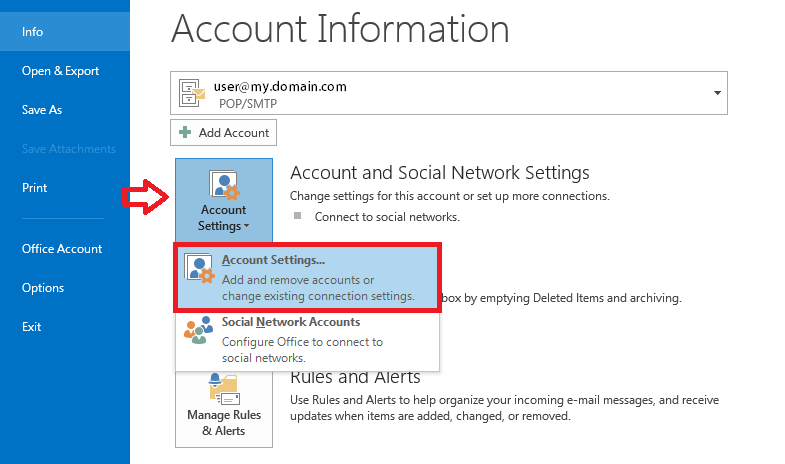Click the green plus icon on Add Account
This screenshot has height=464, width=785.
185,133
